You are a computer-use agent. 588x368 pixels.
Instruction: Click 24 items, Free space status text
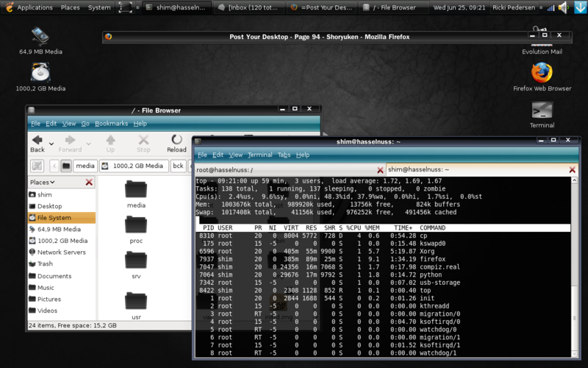72,325
